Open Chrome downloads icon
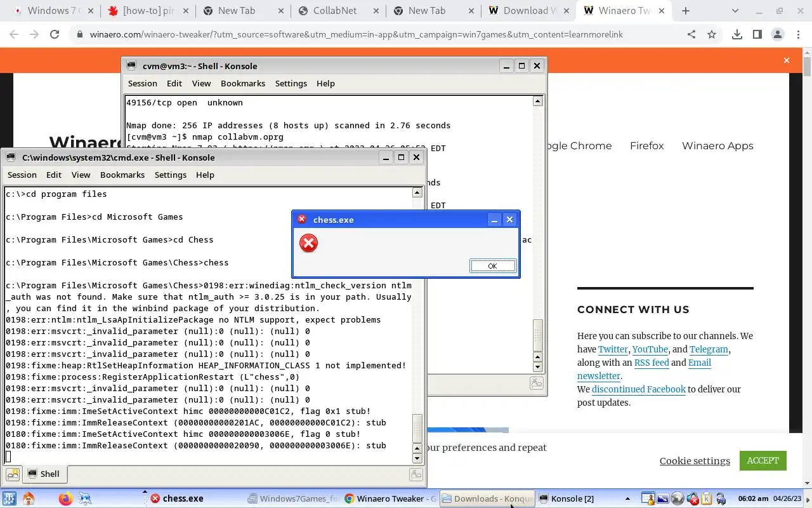The width and height of the screenshot is (812, 508). (737, 35)
